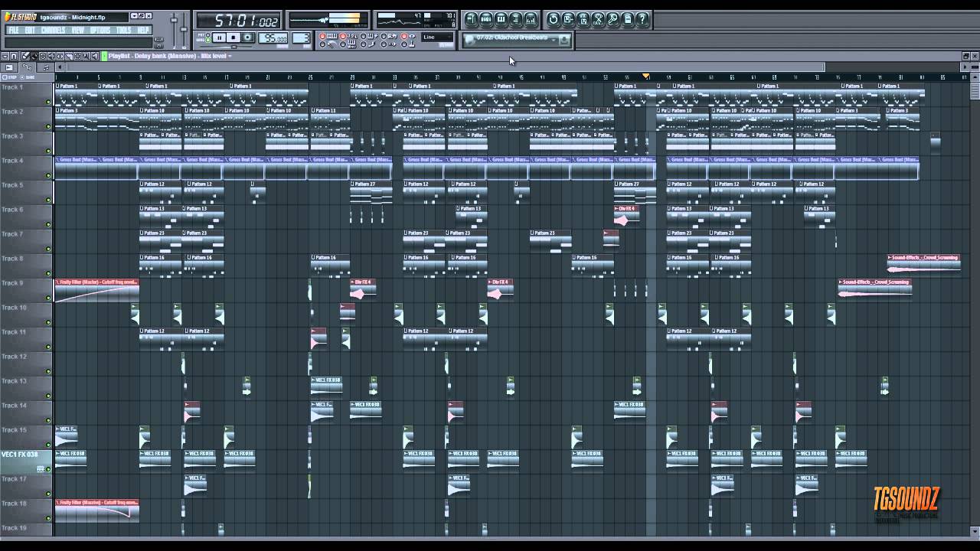Mute Track 1 with its green dot
This screenshot has height=551, width=980.
48,102
